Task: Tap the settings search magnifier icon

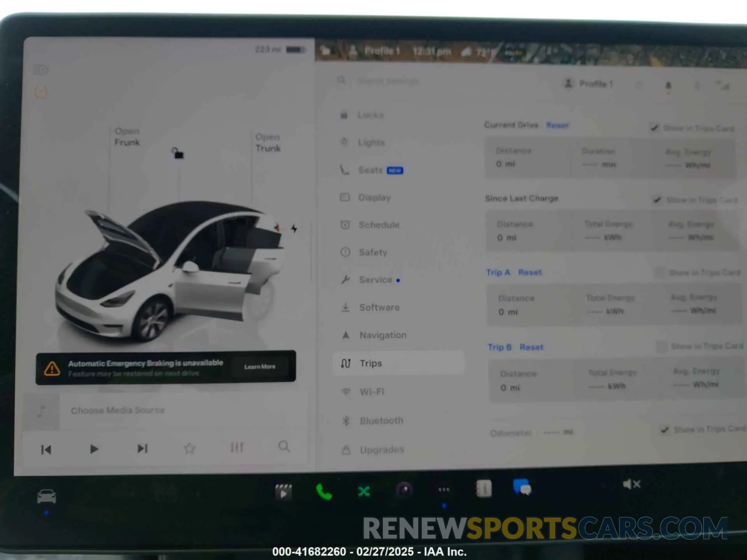Action: [341, 80]
